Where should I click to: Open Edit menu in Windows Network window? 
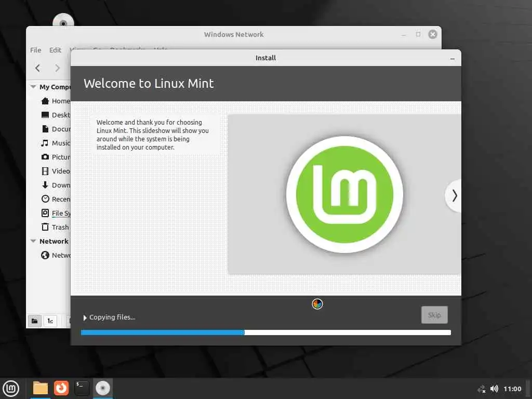pos(55,50)
